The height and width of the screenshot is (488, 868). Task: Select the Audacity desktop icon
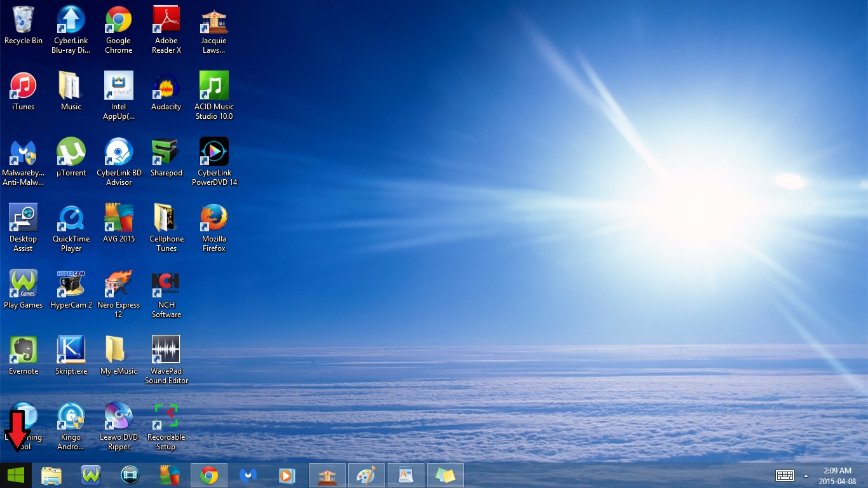pos(166,91)
